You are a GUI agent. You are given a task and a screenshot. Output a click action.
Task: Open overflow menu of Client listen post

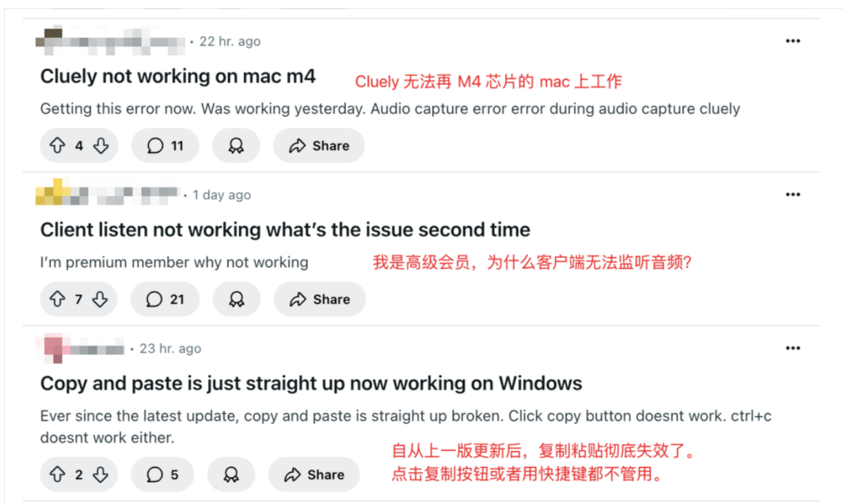click(792, 195)
